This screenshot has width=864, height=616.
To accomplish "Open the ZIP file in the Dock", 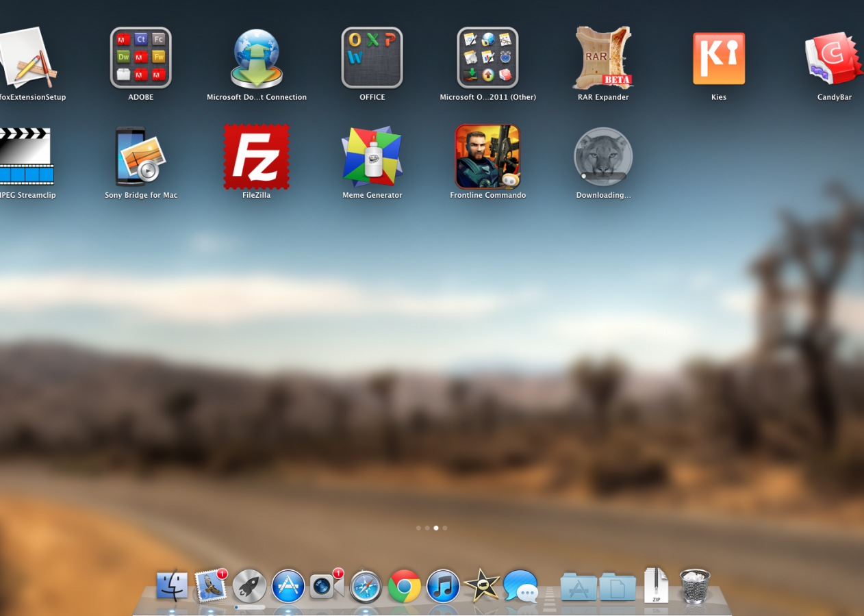I will tap(656, 586).
